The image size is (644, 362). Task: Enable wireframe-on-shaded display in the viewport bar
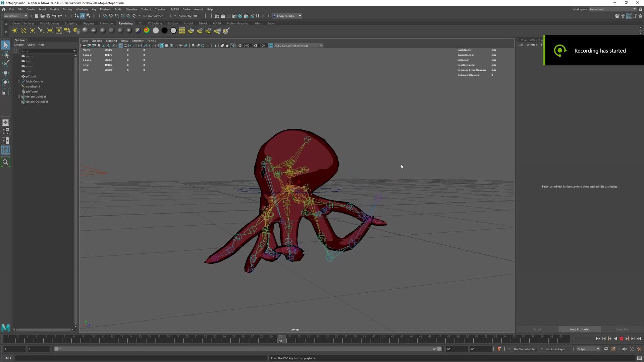(x=171, y=46)
